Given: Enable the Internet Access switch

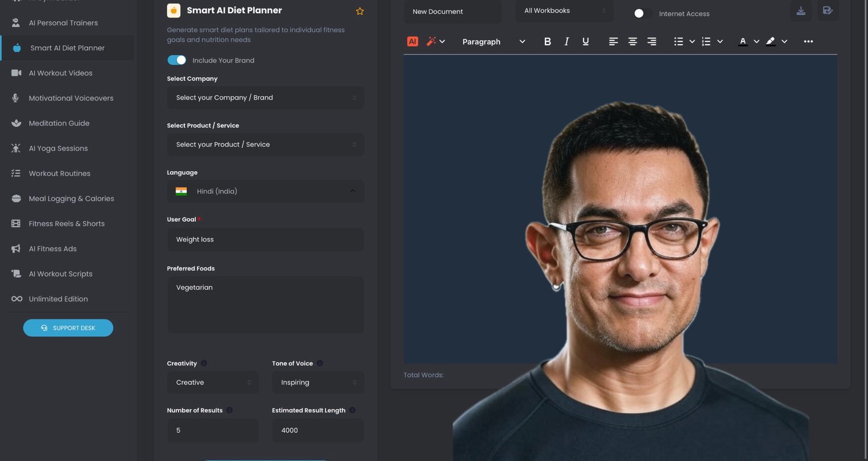Looking at the screenshot, I should pos(643,13).
